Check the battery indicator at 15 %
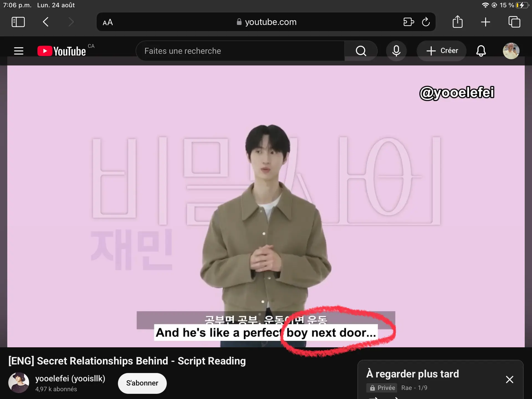 (x=522, y=5)
